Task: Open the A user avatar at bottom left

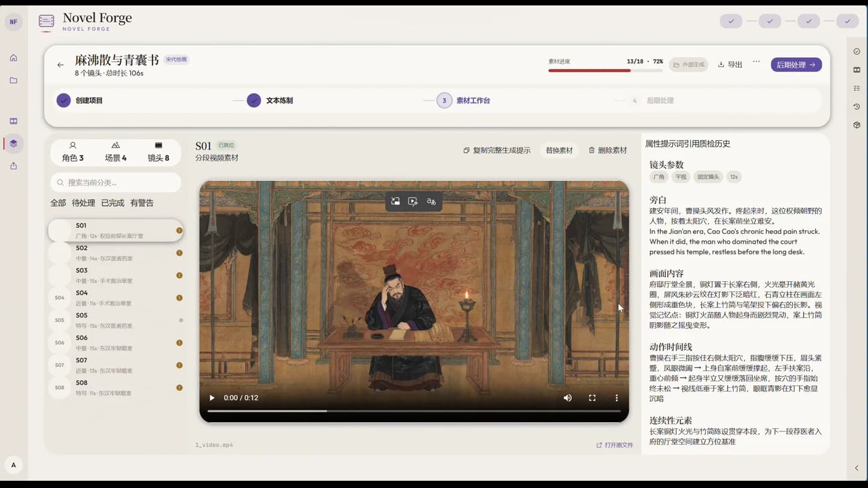Action: click(x=13, y=465)
